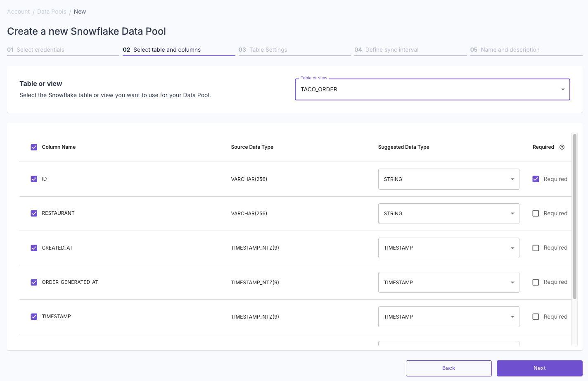Deselect the RESTAURANT column
This screenshot has height=381, width=588.
pyautogui.click(x=33, y=213)
